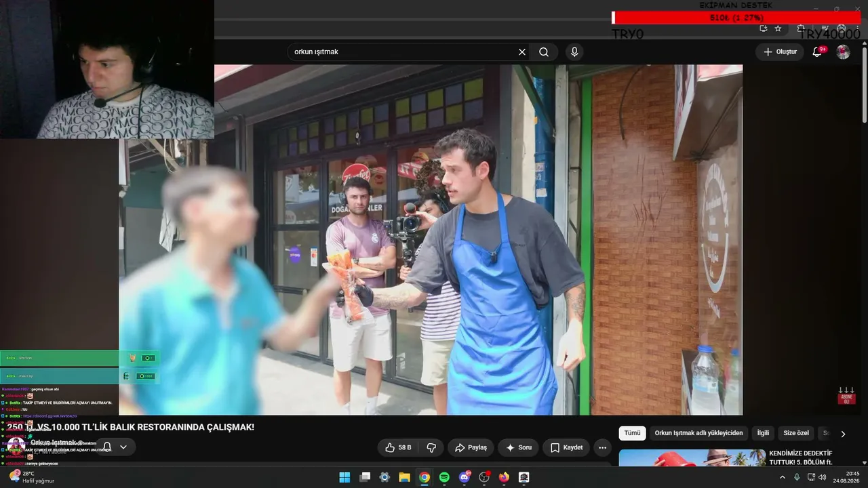The height and width of the screenshot is (488, 868).
Task: Open the KENDİMİZE DEDEKTİF TUTTUK! 5. BÖLÜM title
Action: [x=801, y=457]
